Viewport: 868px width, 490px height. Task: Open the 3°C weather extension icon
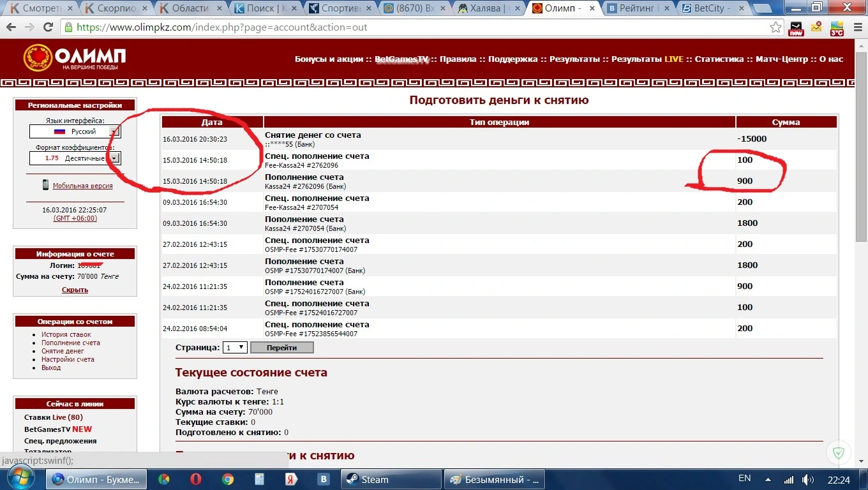[837, 28]
